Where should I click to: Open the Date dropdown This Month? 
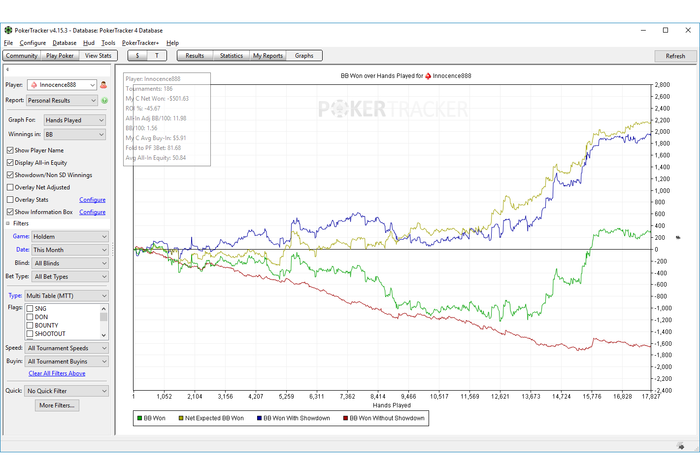[70, 250]
